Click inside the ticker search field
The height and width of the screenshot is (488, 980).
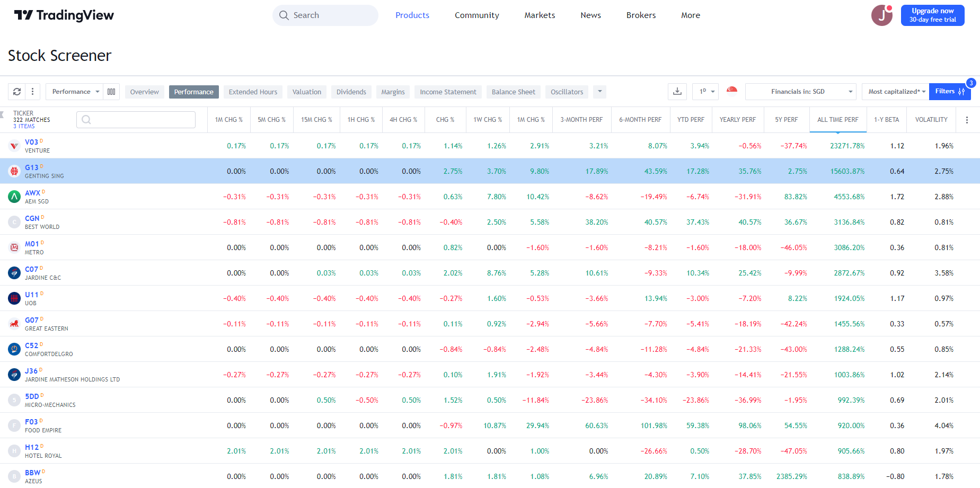[136, 119]
